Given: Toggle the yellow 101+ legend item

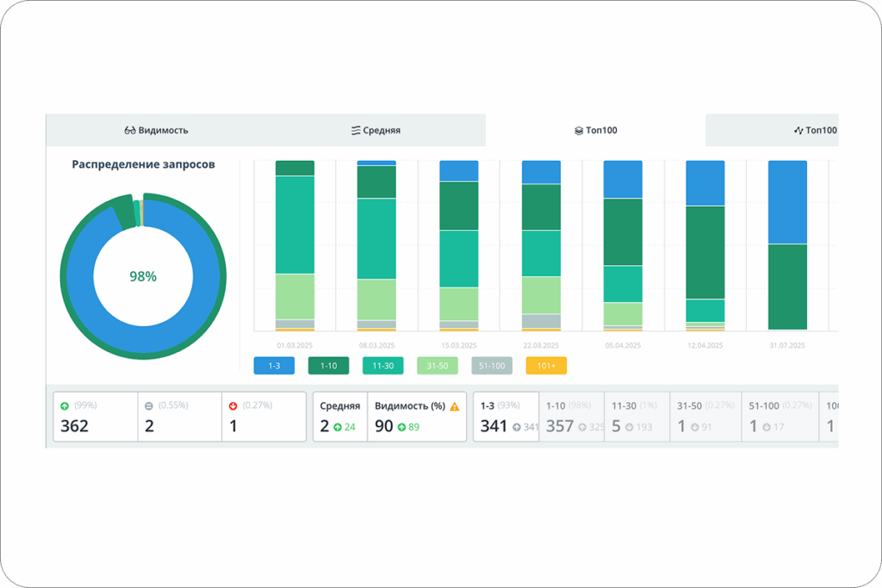Looking at the screenshot, I should coord(546,365).
